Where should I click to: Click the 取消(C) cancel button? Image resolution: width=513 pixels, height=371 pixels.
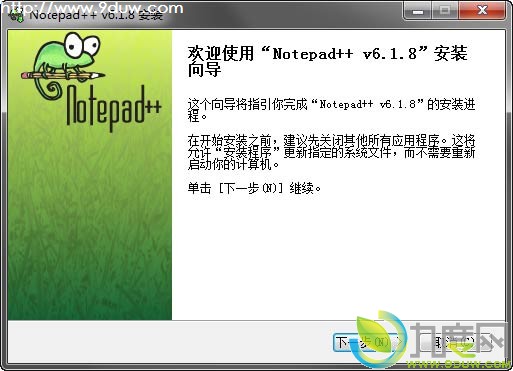click(x=456, y=342)
